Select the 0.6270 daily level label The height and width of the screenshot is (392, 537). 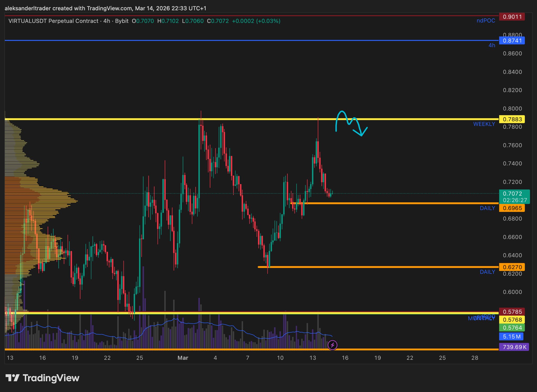512,267
